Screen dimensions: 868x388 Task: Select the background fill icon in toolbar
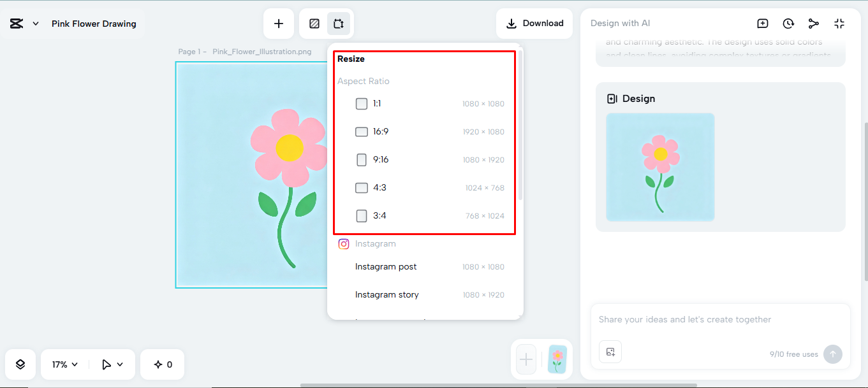[x=314, y=23]
